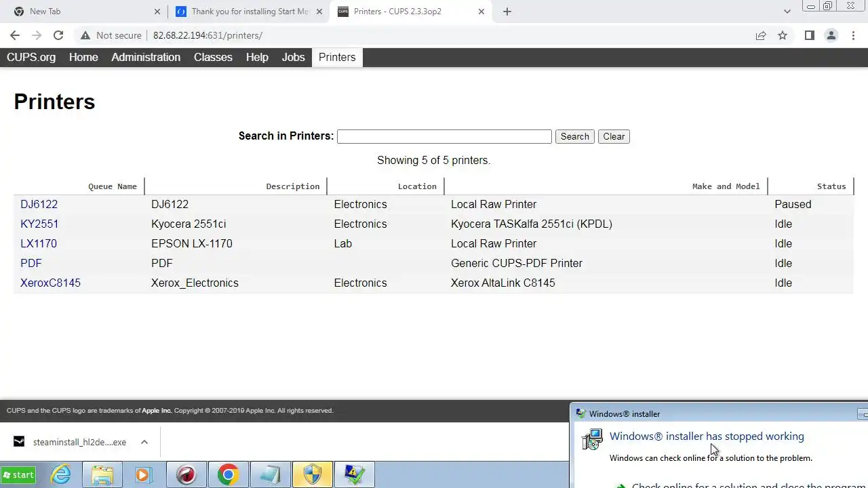Click the EPSON LX-1170 description cell

coord(192,243)
